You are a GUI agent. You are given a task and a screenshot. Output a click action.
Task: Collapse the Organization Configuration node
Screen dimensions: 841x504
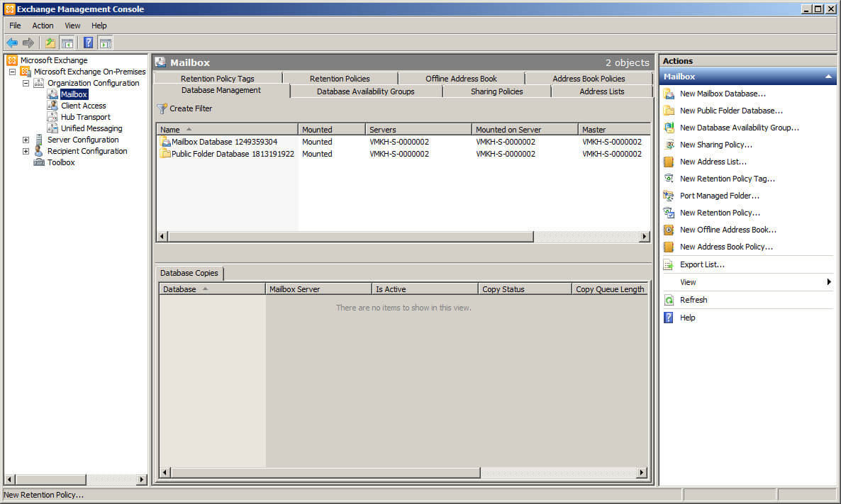pos(26,83)
